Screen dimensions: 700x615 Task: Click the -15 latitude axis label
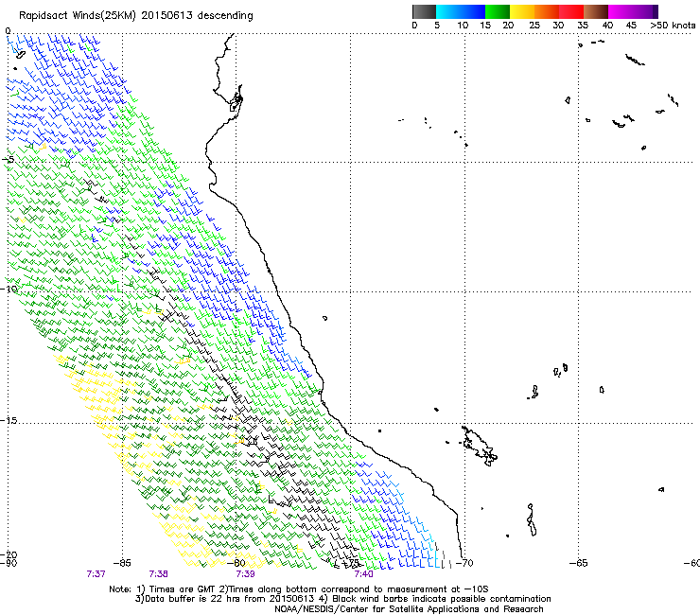pyautogui.click(x=9, y=421)
